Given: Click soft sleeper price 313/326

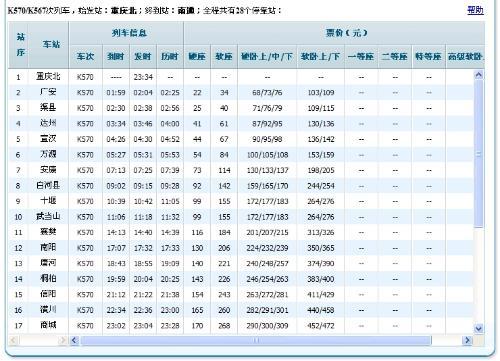Looking at the screenshot, I should pos(321,233).
